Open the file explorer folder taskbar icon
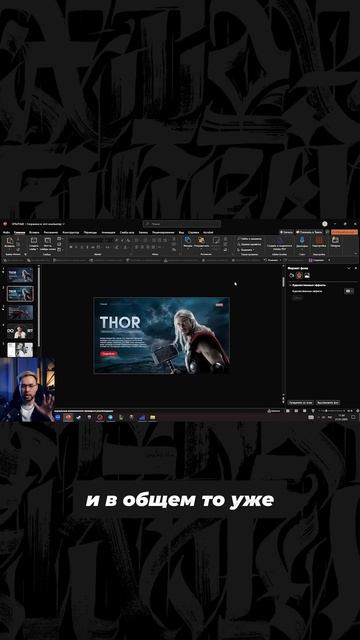The width and height of the screenshot is (360, 640). click(x=152, y=417)
